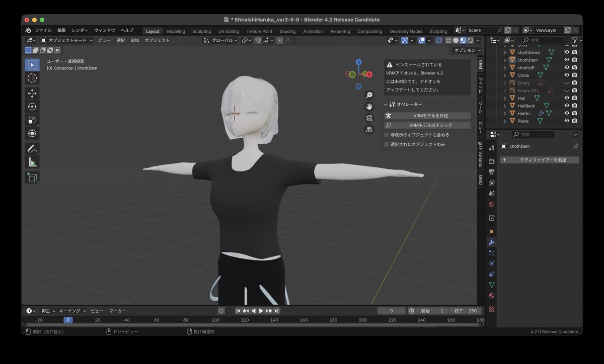Screen dimensions: 604x364
Task: Select the Measure tool
Action: pos(32,162)
